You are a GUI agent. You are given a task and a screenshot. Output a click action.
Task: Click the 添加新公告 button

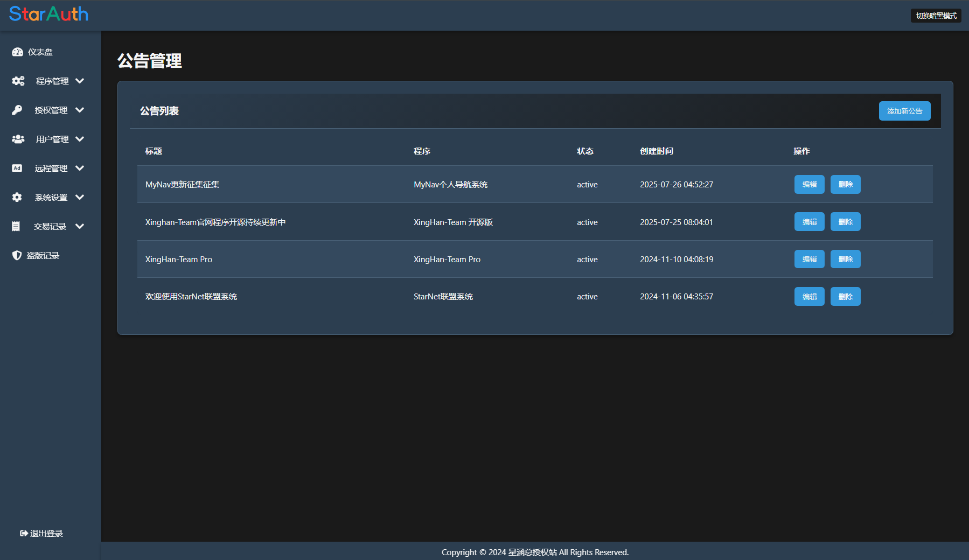tap(904, 111)
